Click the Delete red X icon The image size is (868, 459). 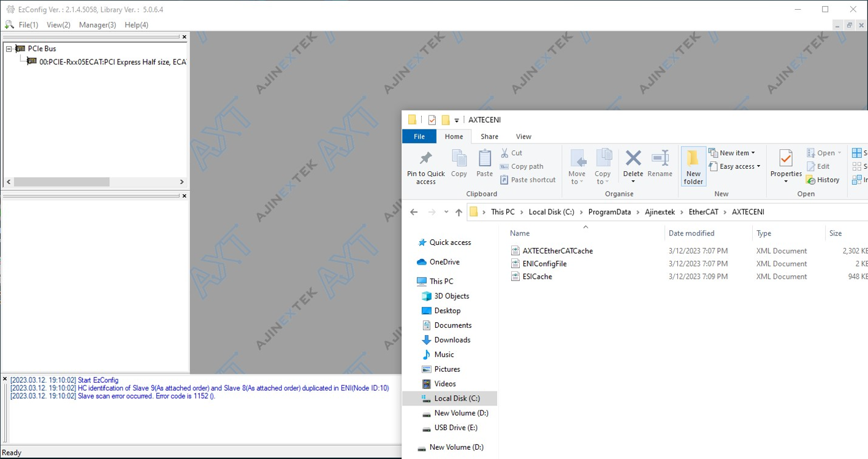click(x=633, y=158)
